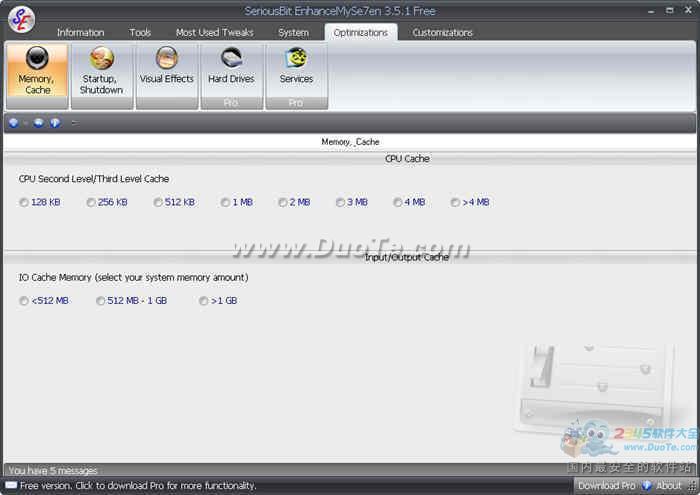Click the shield icon beside About
700x495 pixels.
pos(646,485)
